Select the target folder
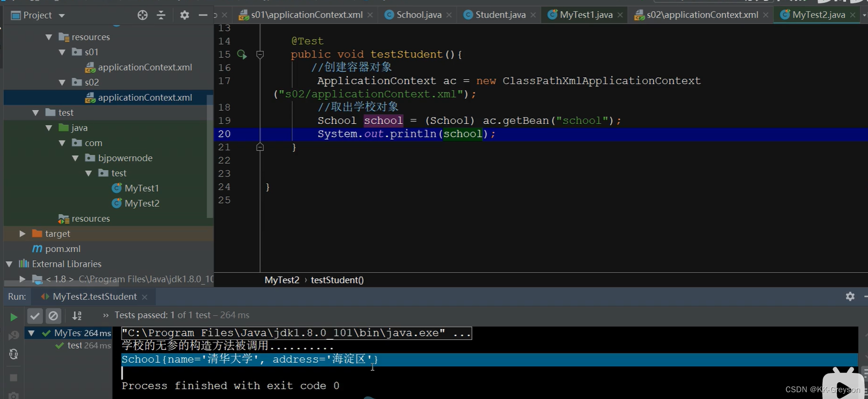This screenshot has width=868, height=399. [51, 233]
